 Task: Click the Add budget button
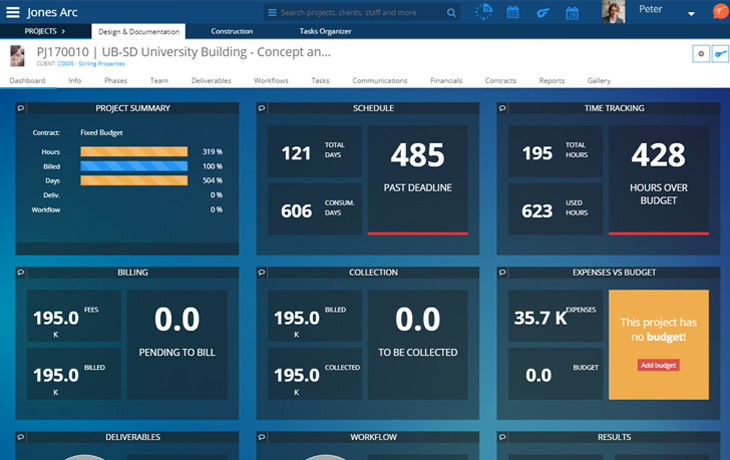[658, 365]
